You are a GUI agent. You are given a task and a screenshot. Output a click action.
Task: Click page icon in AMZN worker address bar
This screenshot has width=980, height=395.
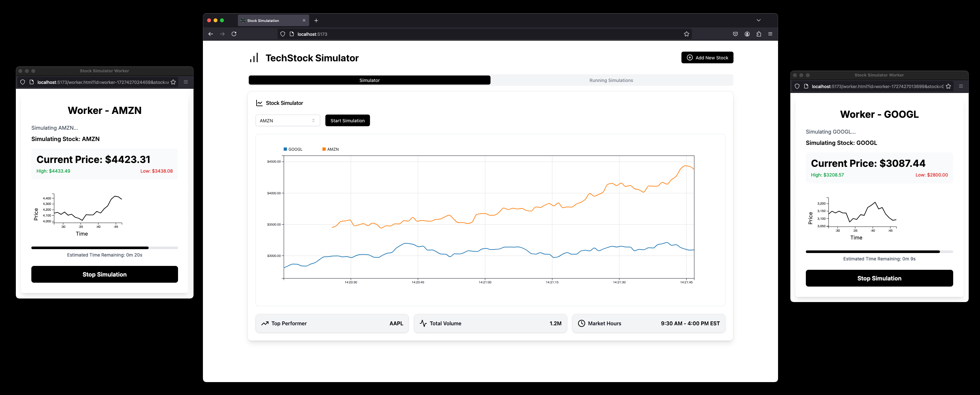click(32, 82)
